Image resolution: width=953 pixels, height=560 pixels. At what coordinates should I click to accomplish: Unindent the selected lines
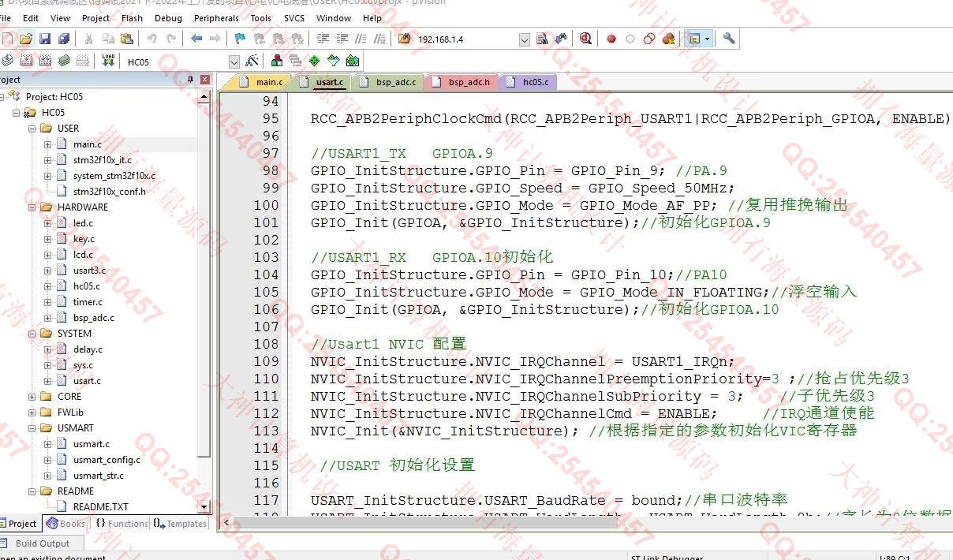[342, 39]
